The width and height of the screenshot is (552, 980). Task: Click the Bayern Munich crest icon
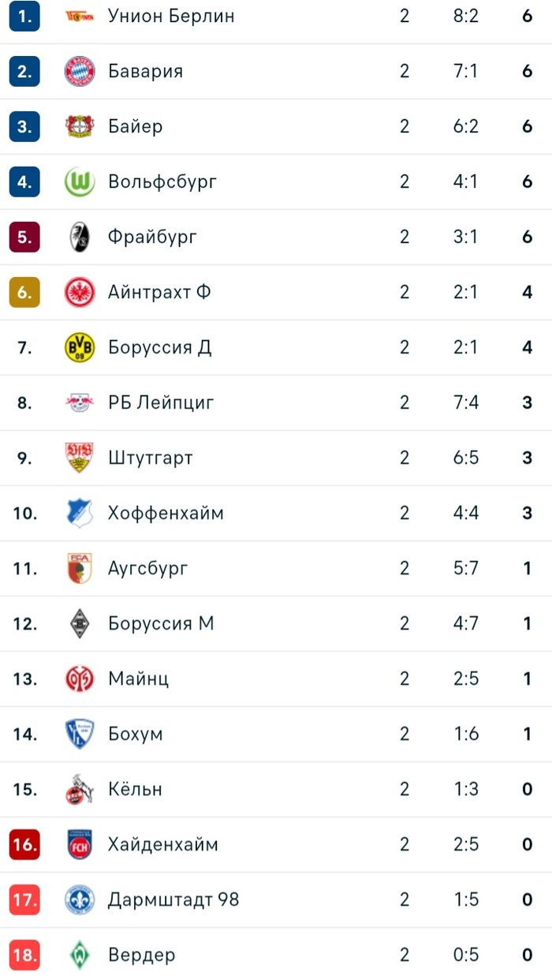79,71
